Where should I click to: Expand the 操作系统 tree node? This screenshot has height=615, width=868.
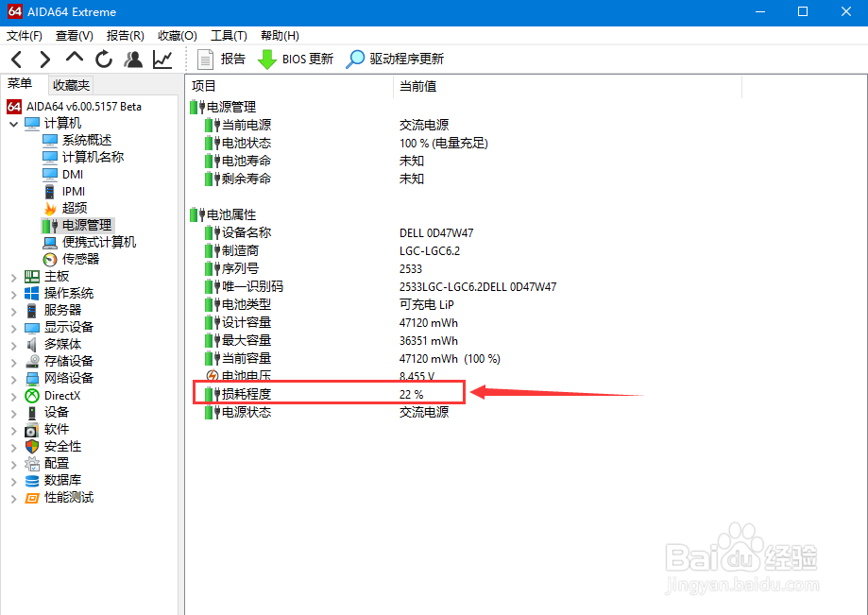pyautogui.click(x=14, y=294)
